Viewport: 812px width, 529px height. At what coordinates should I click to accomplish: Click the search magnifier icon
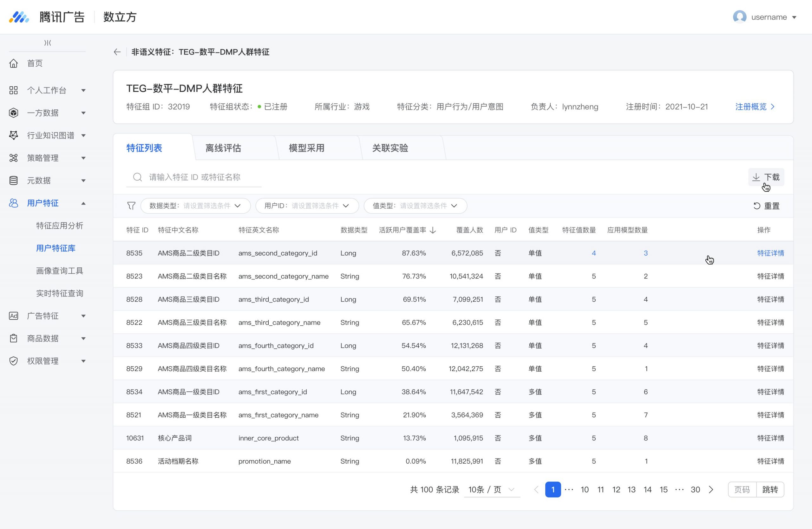[137, 177]
